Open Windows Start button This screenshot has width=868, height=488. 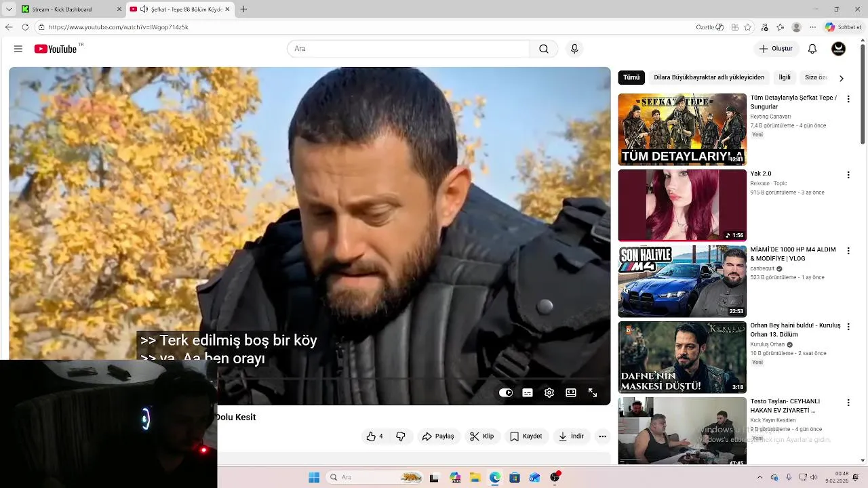pyautogui.click(x=314, y=477)
